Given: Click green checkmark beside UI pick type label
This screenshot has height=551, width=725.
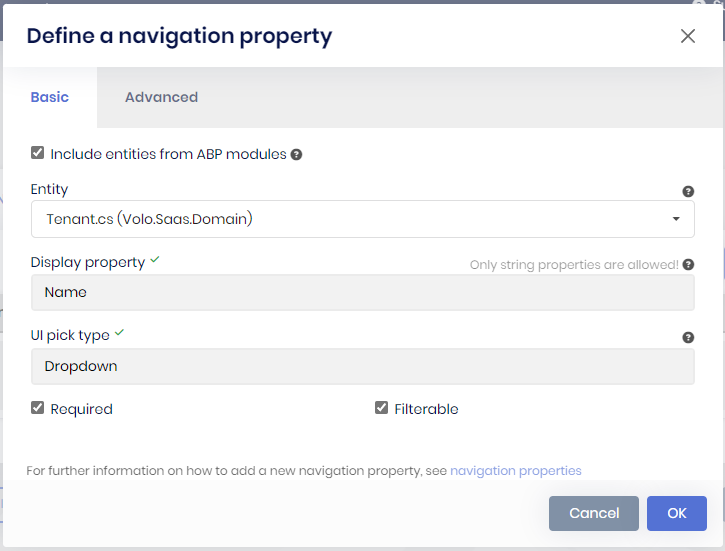Looking at the screenshot, I should point(119,333).
